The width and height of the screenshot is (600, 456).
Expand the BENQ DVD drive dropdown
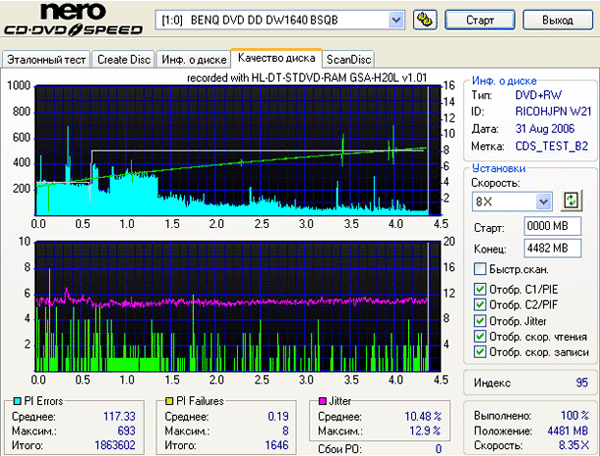click(396, 20)
